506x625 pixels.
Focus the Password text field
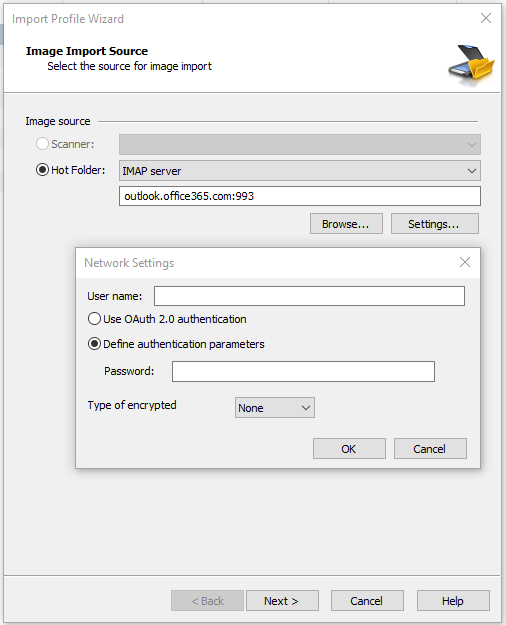[x=303, y=371]
